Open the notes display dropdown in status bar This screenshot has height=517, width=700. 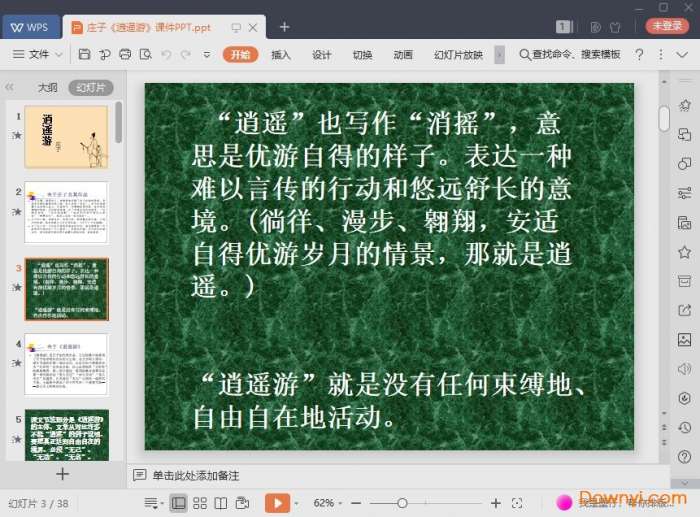154,504
